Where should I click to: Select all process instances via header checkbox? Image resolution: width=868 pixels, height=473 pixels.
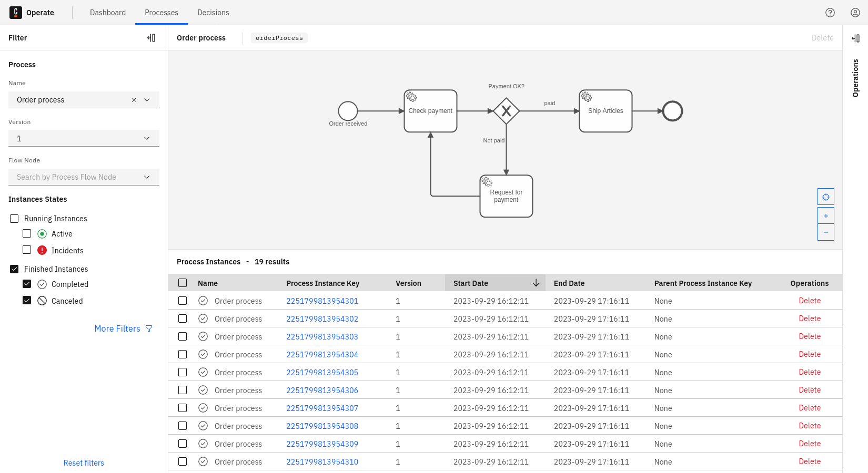point(183,282)
